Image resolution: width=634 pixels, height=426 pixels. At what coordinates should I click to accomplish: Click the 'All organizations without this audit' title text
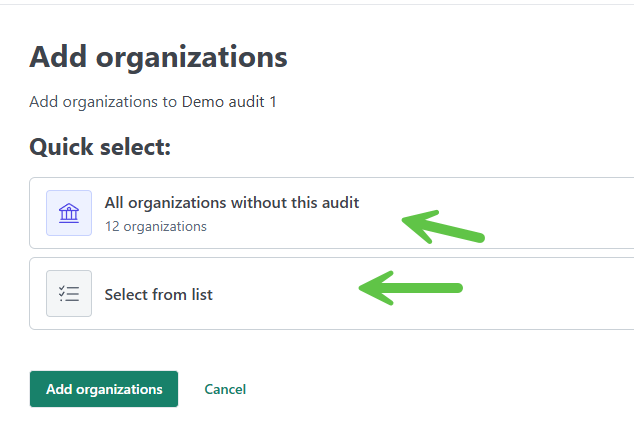(231, 203)
